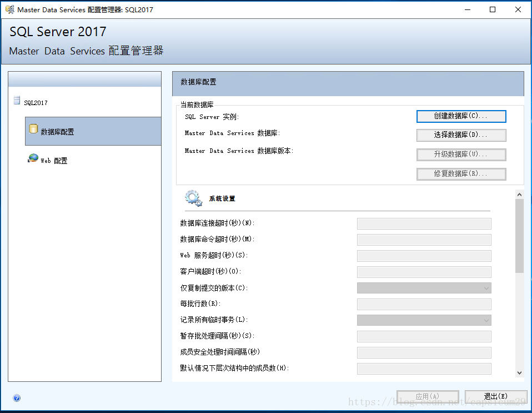Click the 系统设置 gears icon
The height and width of the screenshot is (413, 532).
193,198
